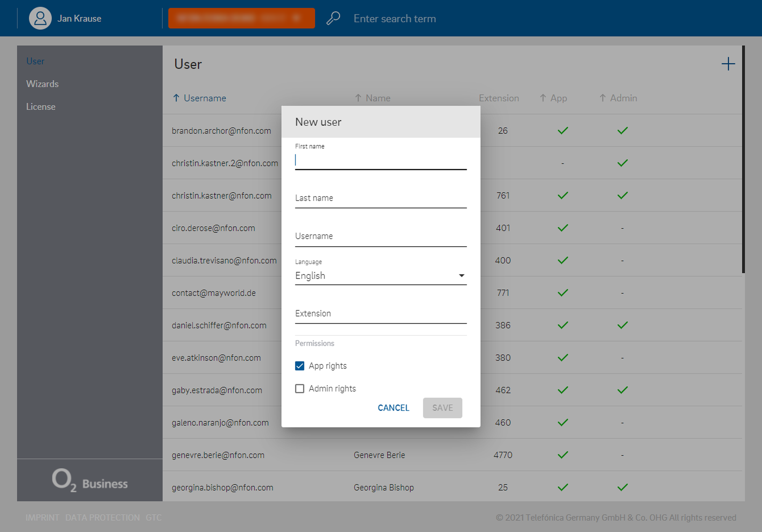The width and height of the screenshot is (762, 532).
Task: Select the User sidebar item
Action: pos(35,61)
